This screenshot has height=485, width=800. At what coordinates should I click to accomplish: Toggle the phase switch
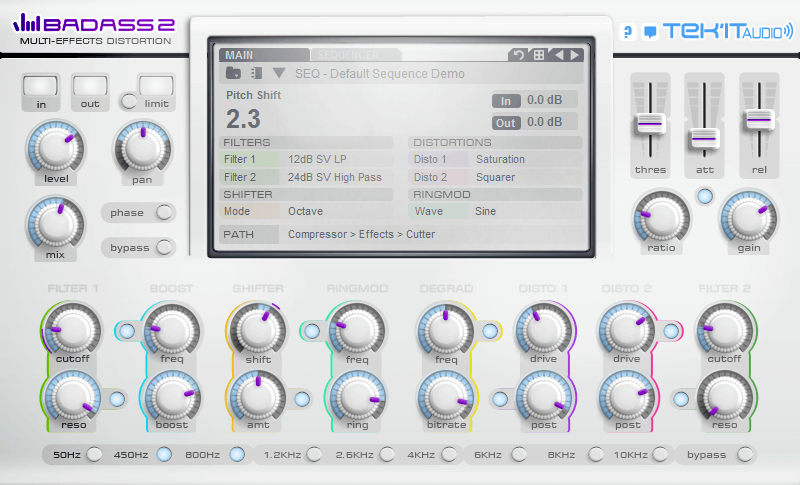164,212
